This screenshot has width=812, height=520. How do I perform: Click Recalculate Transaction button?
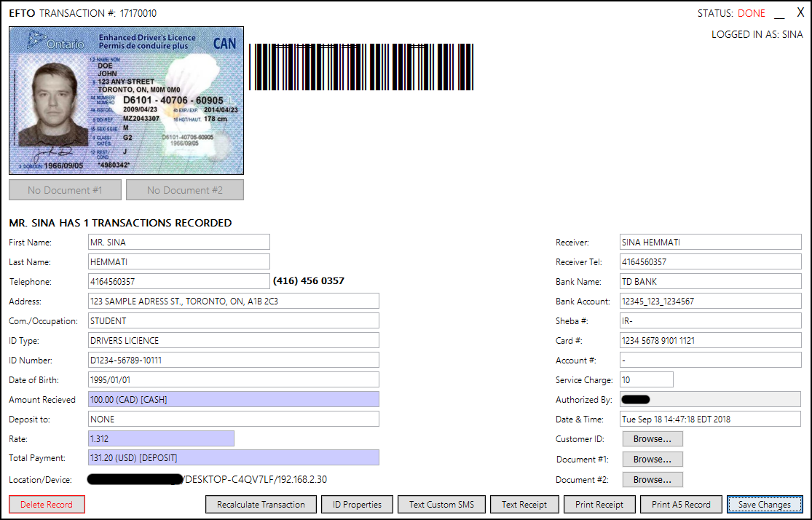point(261,504)
